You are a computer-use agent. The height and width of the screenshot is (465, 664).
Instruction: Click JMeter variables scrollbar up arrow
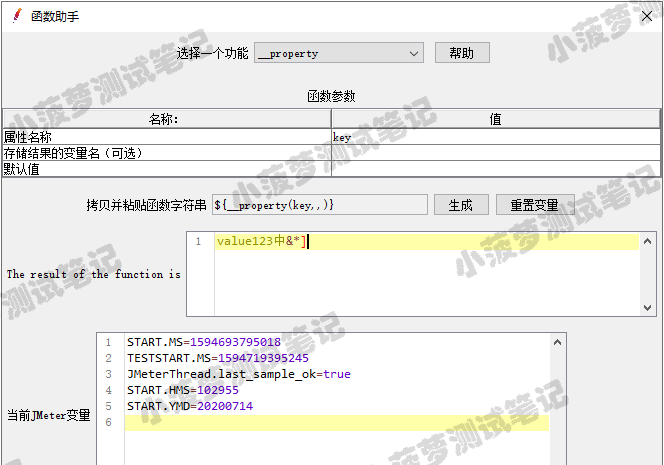pyautogui.click(x=557, y=342)
